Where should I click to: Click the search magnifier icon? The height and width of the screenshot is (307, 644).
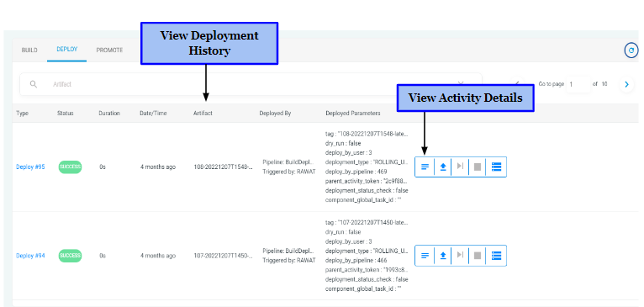(34, 84)
